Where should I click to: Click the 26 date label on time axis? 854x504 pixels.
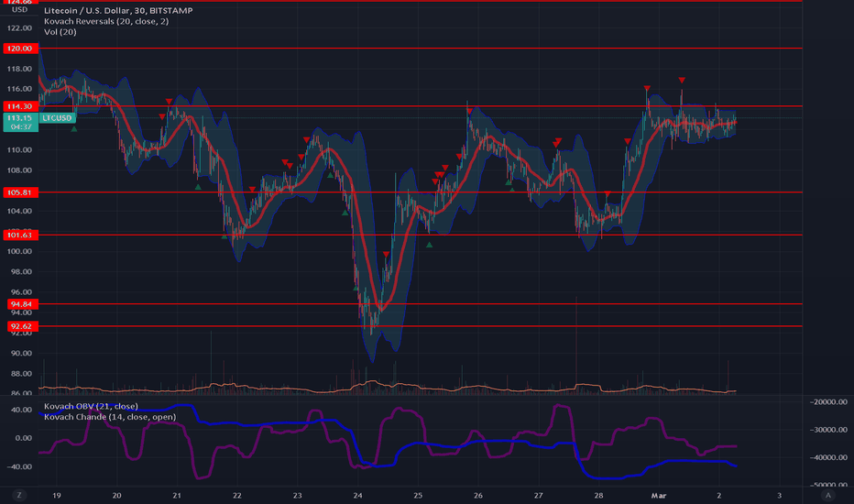[x=477, y=495]
